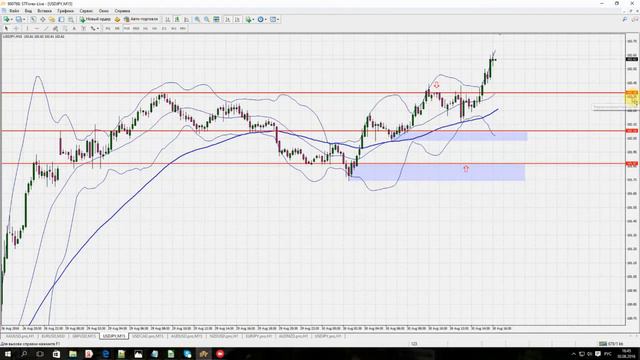Tile chart windows
The image size is (640, 360).
216,19
